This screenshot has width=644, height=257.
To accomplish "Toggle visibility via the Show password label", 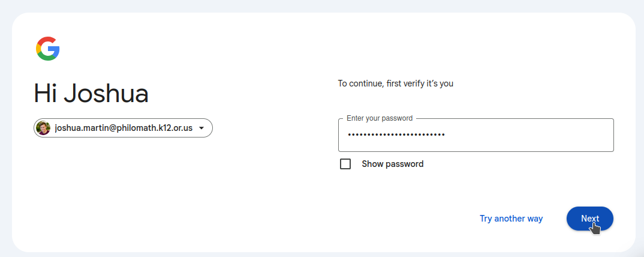I will click(392, 164).
